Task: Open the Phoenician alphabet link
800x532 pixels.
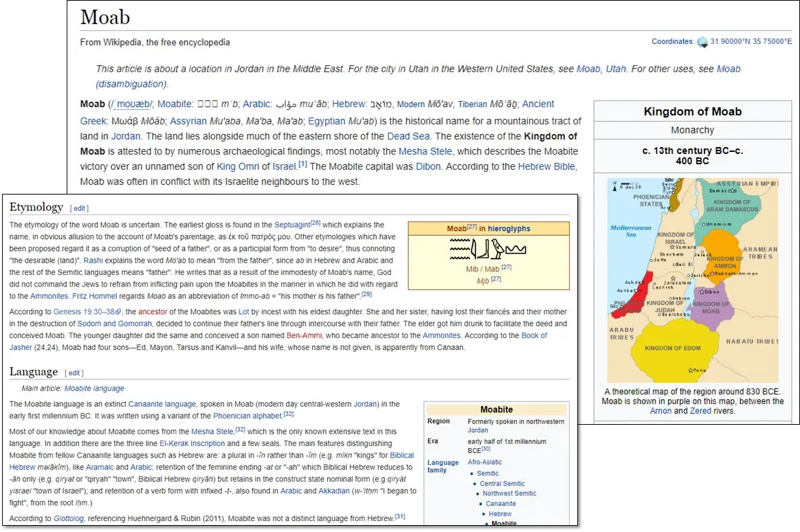Action: pos(247,417)
